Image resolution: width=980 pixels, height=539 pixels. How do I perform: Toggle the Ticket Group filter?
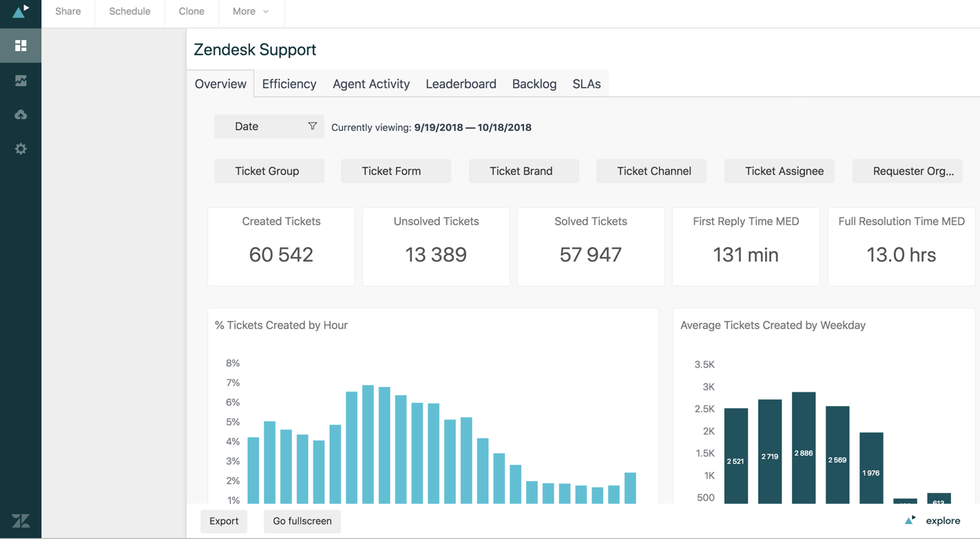coord(269,170)
